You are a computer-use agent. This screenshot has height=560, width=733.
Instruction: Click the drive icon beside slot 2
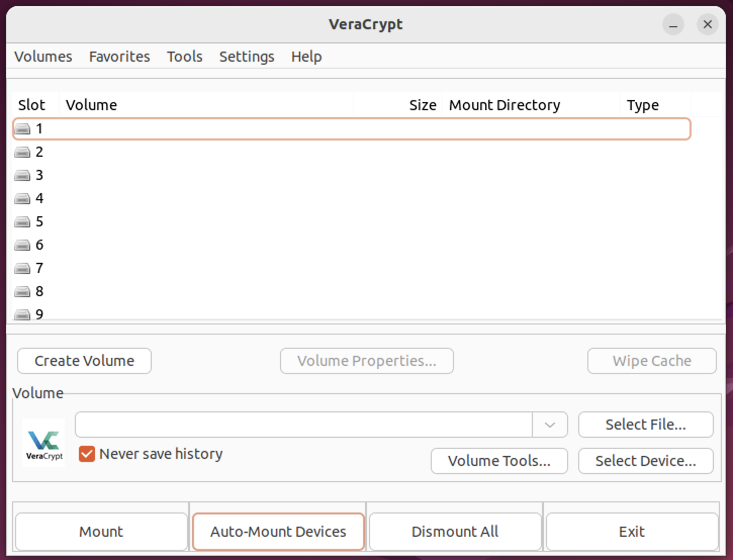pos(22,152)
